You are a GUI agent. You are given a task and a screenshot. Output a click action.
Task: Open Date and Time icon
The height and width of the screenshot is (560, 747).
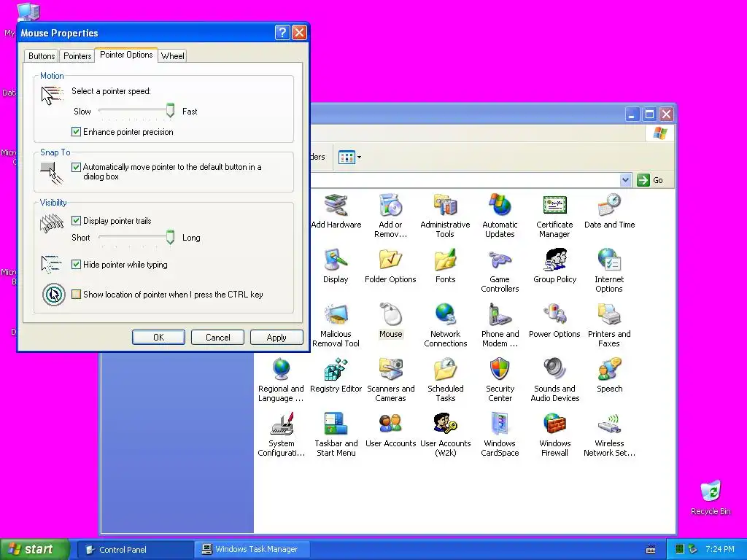[609, 211]
